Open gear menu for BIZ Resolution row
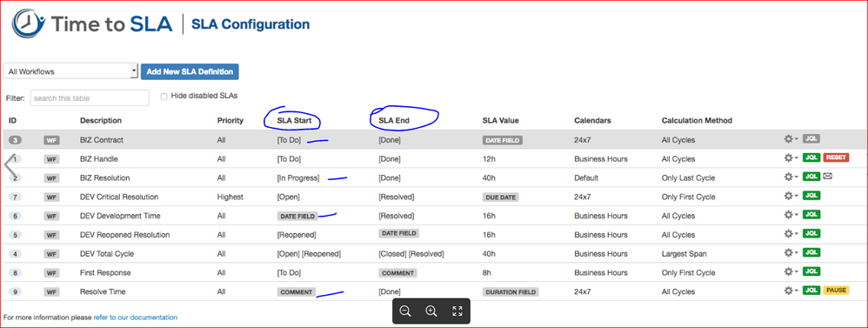 click(x=791, y=177)
